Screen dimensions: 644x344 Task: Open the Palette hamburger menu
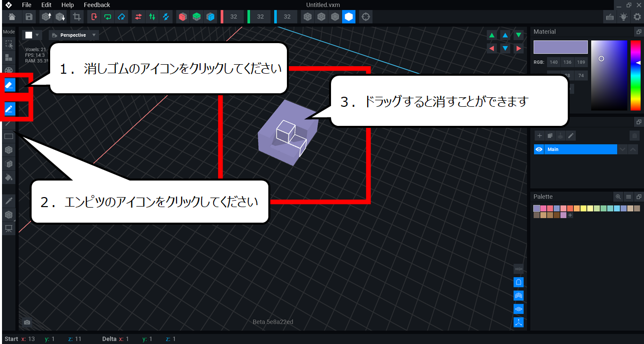coord(628,197)
